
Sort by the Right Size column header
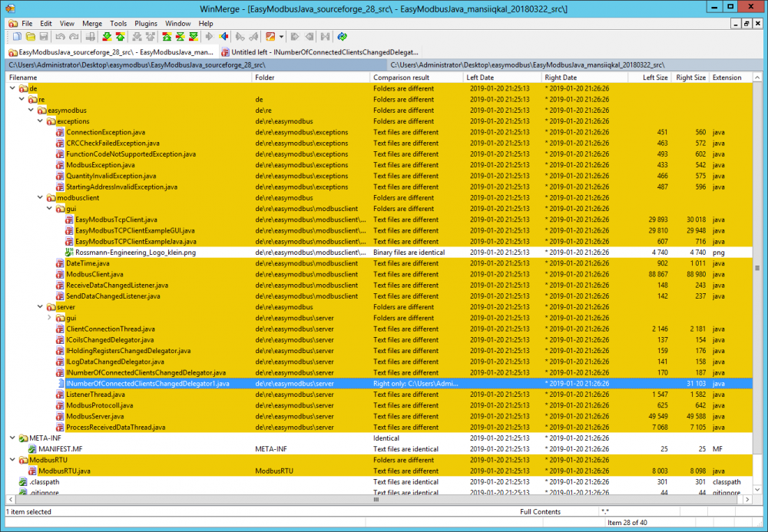pyautogui.click(x=690, y=78)
